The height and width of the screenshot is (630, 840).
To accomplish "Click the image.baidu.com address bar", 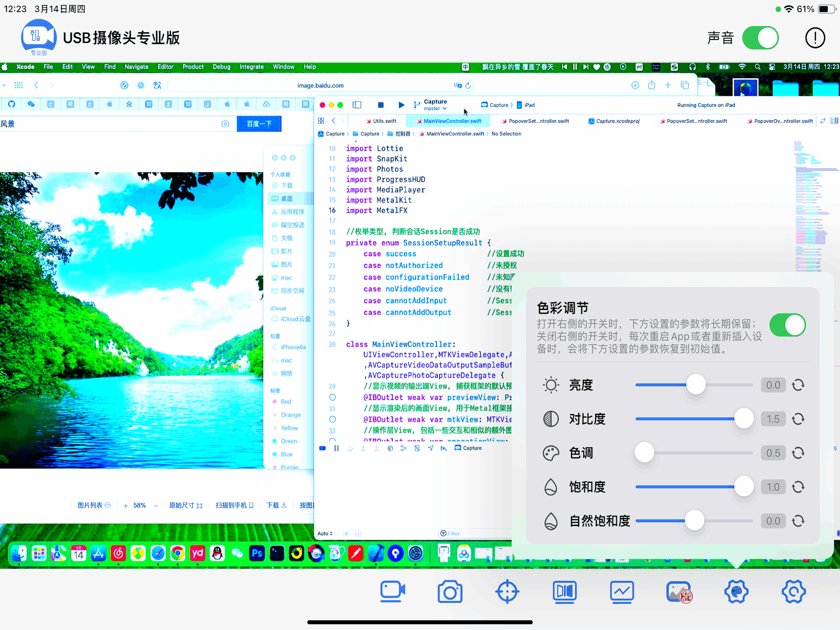I will (x=320, y=86).
